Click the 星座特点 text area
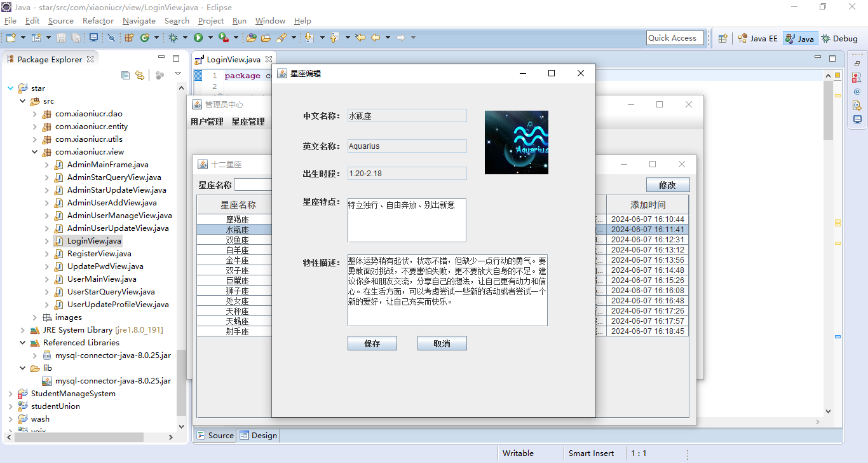Image resolution: width=868 pixels, height=463 pixels. coord(407,220)
